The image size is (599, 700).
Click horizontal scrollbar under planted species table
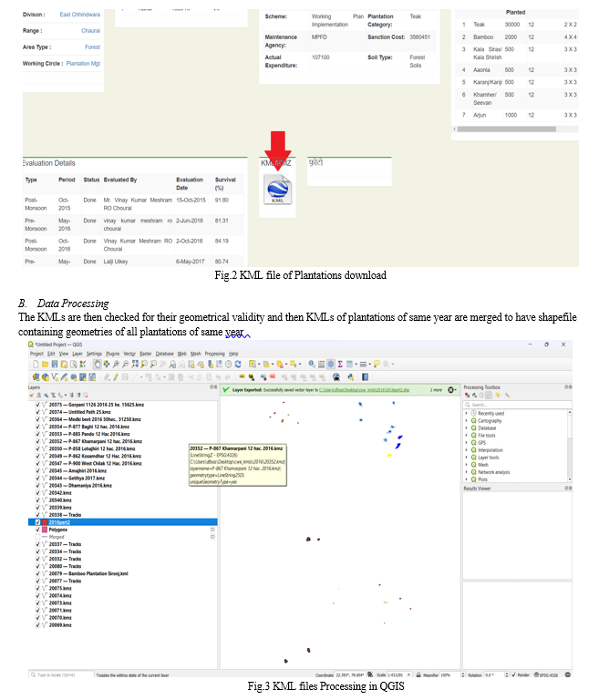507,129
